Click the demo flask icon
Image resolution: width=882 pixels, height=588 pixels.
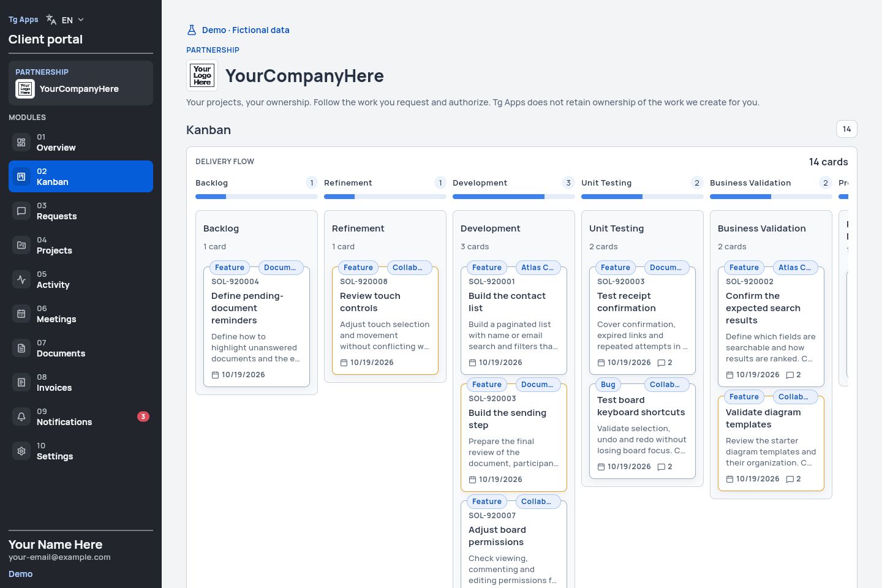[x=192, y=30]
